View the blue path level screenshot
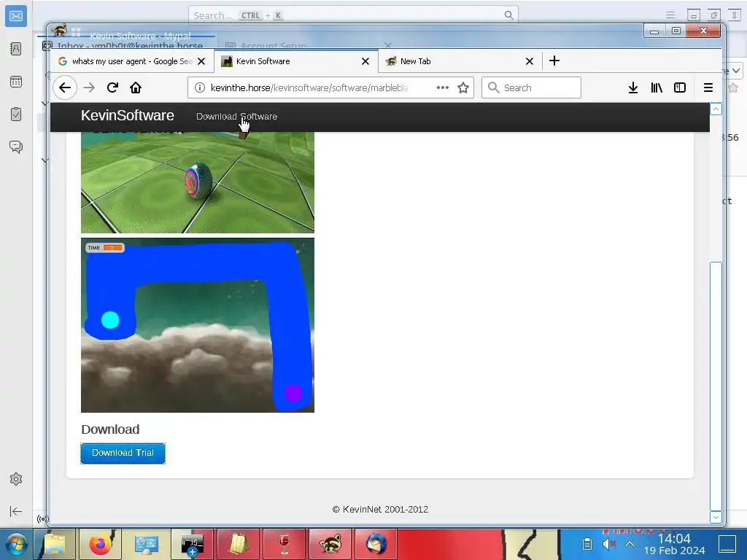Viewport: 747px width, 560px height. pyautogui.click(x=198, y=325)
